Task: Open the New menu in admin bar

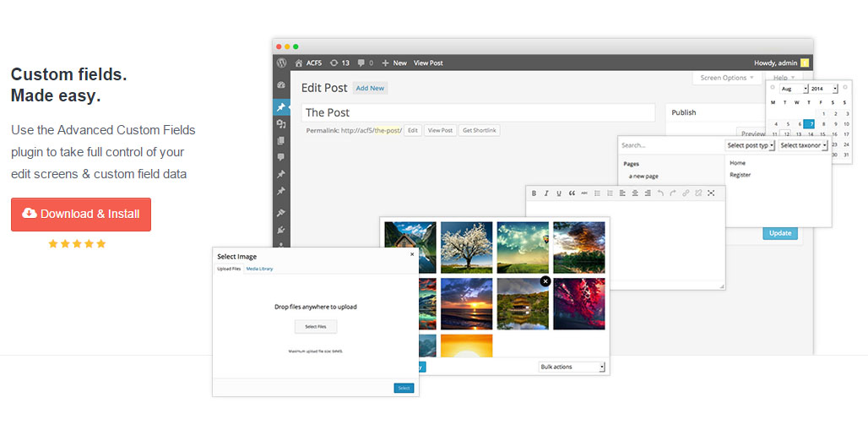Action: [x=394, y=63]
